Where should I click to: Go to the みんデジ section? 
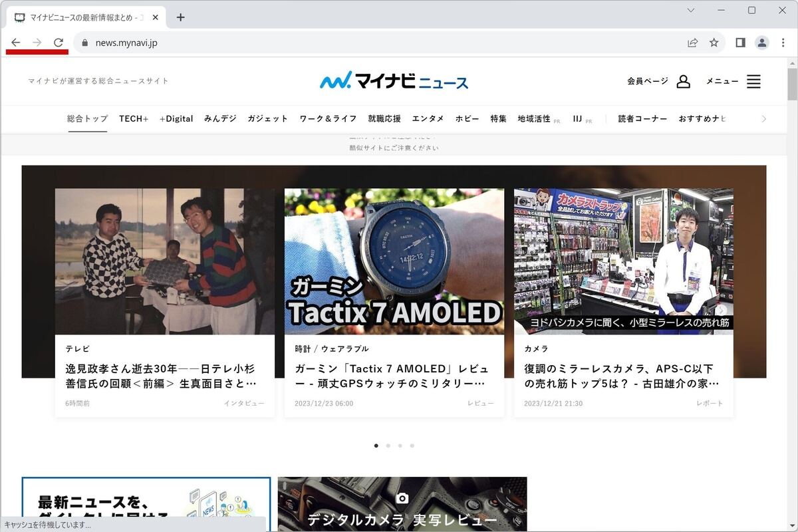click(220, 118)
